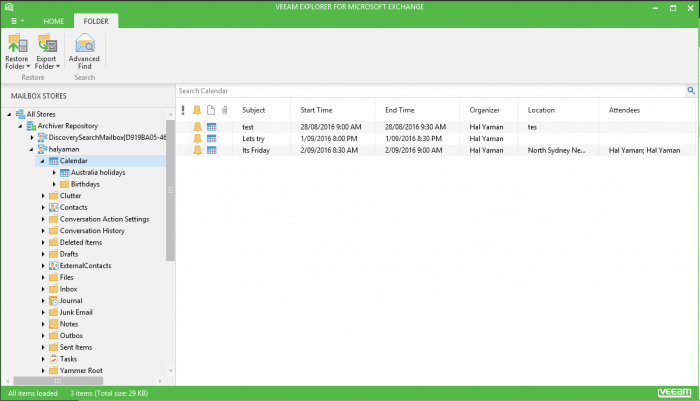Click the Veeam app icon in title bar

pos(9,7)
